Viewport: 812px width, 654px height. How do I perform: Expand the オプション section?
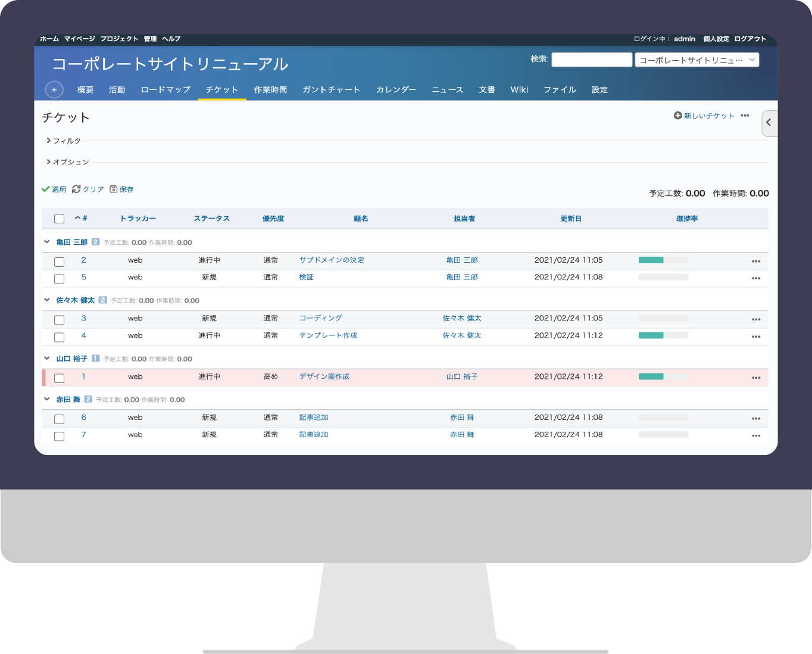click(68, 162)
